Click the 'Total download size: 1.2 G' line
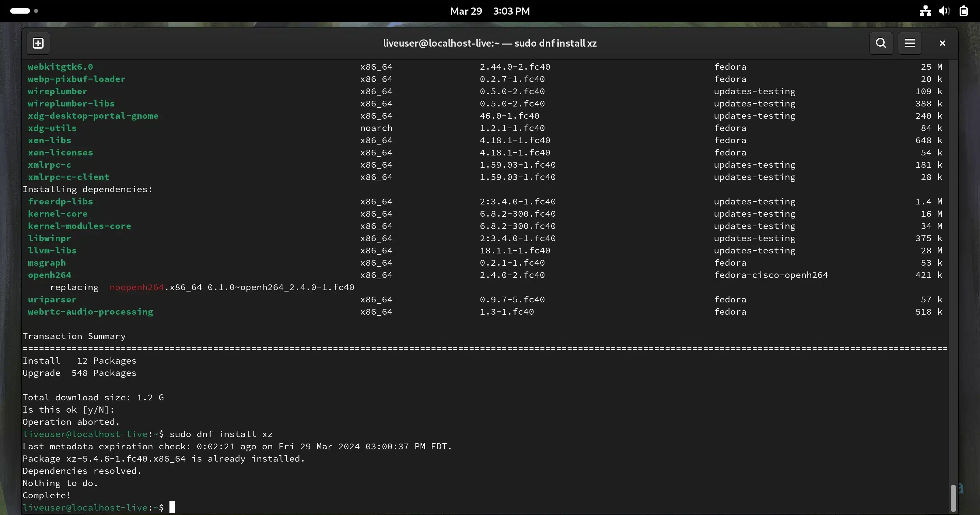 (93, 397)
